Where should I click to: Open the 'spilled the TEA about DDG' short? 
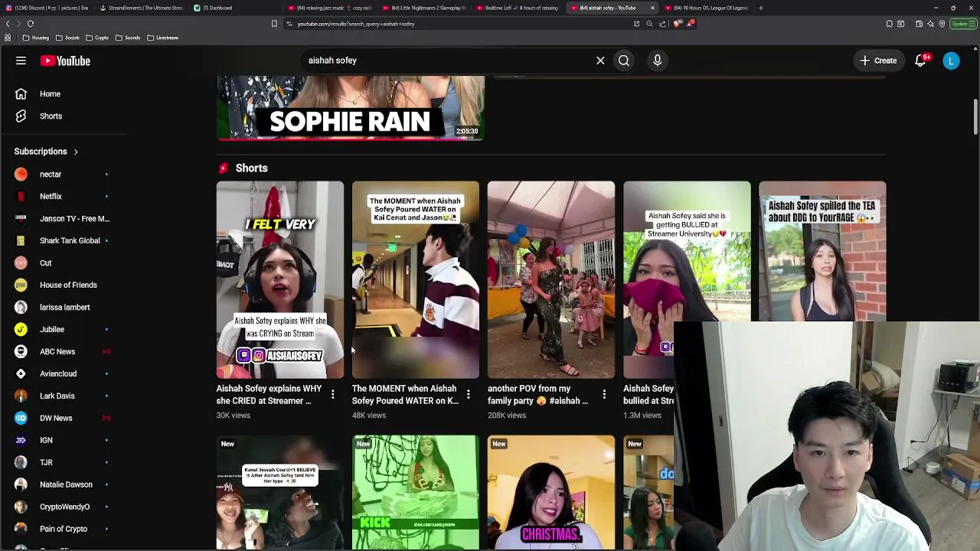click(x=822, y=252)
